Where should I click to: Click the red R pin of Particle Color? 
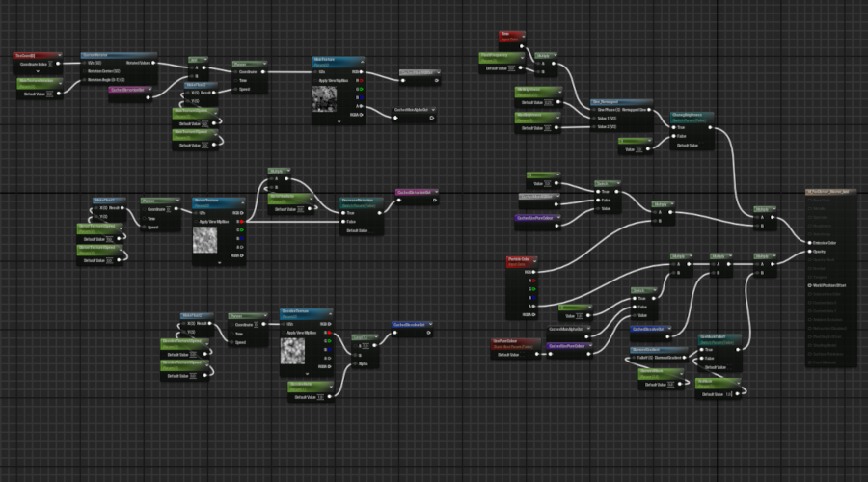tap(533, 281)
